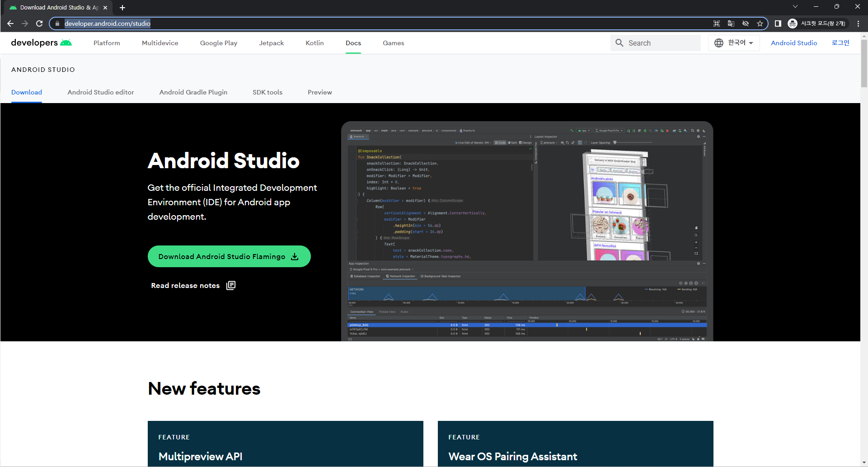This screenshot has width=868, height=467.
Task: Click the developers Android logo
Action: [x=42, y=43]
